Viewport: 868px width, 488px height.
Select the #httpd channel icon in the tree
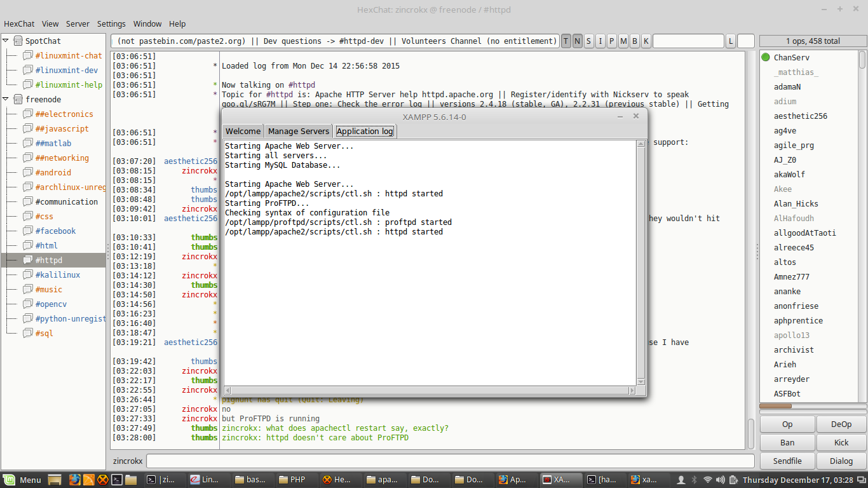pos(28,260)
